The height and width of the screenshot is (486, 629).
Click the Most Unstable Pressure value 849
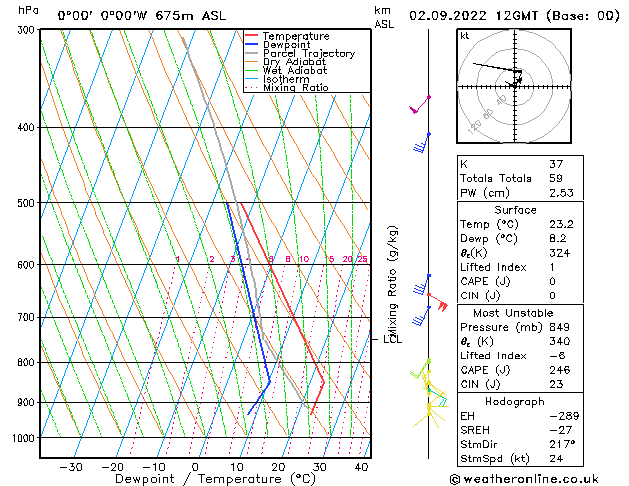560,327
